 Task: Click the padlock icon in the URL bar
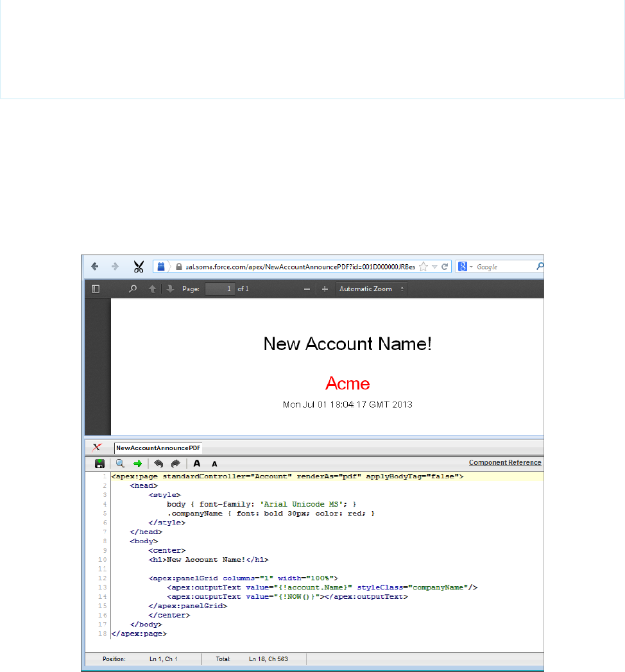[179, 267]
